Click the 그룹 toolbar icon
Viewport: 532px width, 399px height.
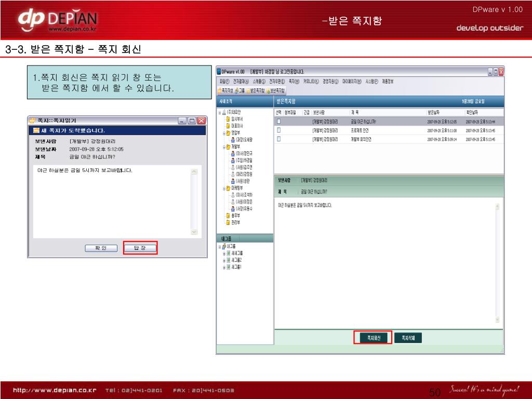(236, 90)
